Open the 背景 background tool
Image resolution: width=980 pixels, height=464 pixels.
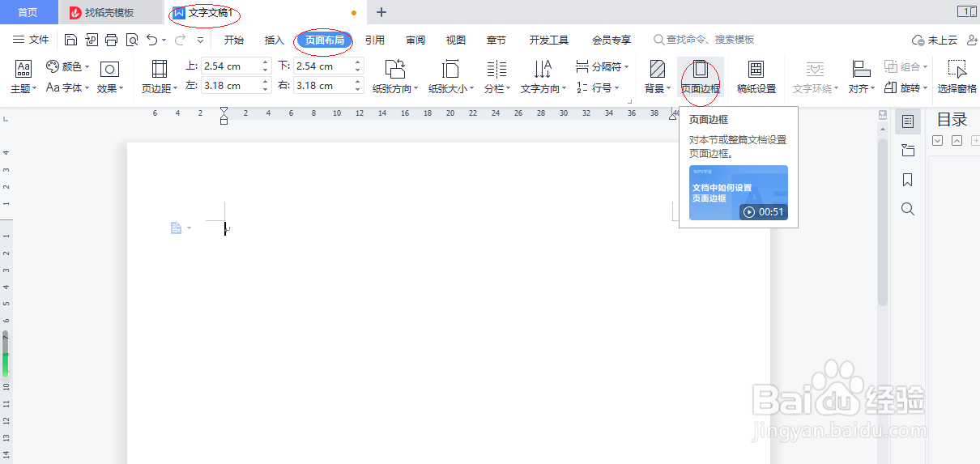tap(658, 78)
